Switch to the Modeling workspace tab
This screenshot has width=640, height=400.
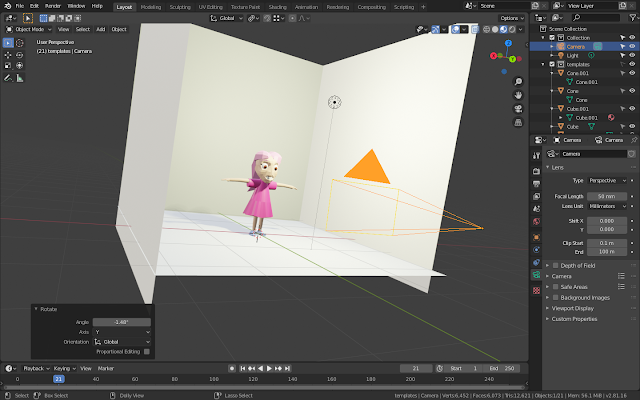pyautogui.click(x=151, y=7)
